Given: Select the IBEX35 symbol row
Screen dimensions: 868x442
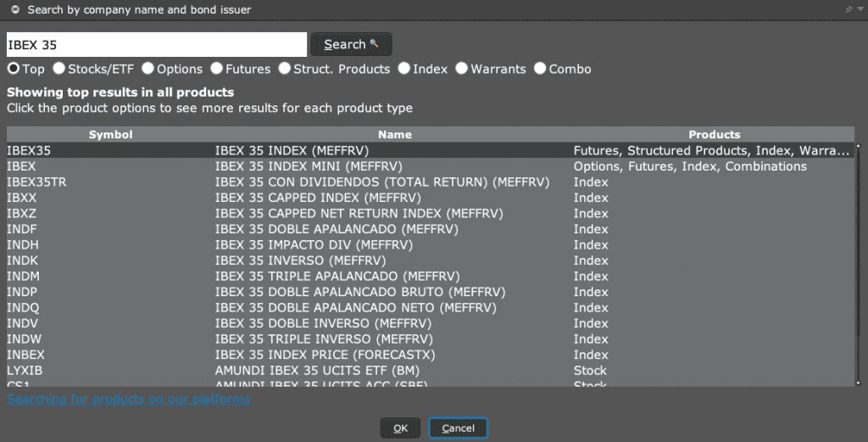Looking at the screenshot, I should pos(431,151).
